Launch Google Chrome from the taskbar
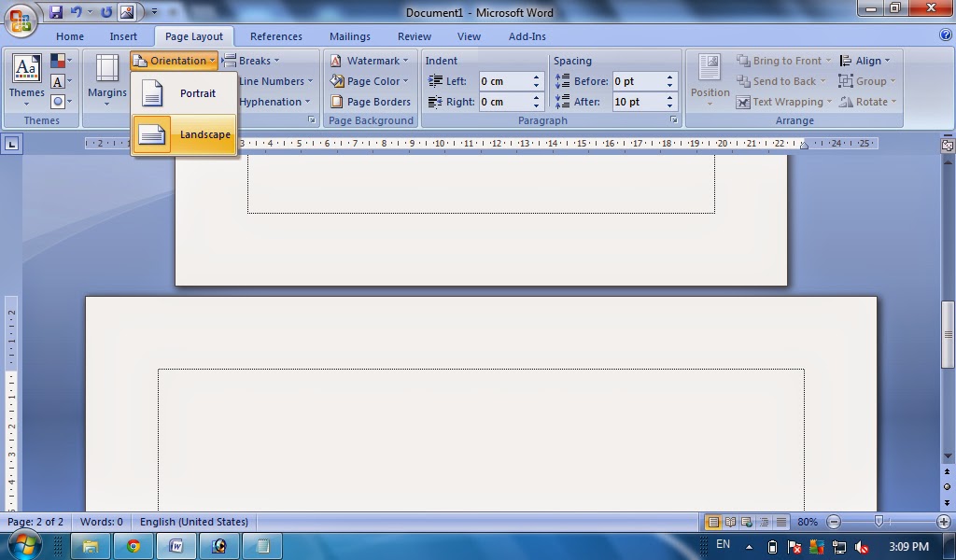This screenshot has height=560, width=956. [x=133, y=546]
